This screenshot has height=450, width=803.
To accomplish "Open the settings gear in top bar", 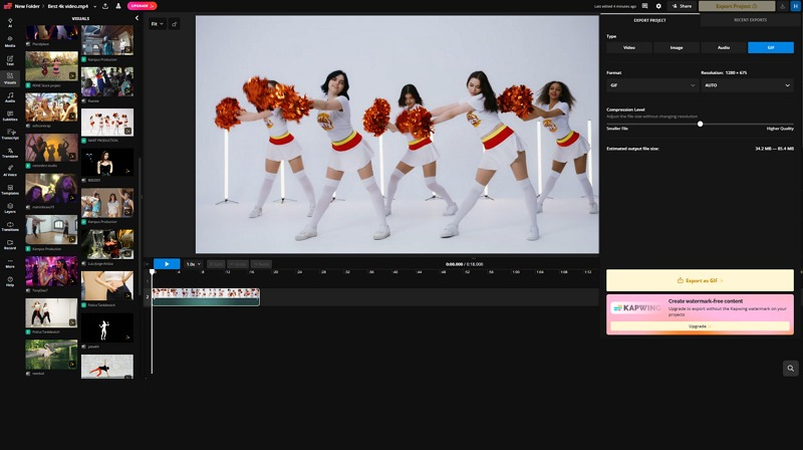I will click(x=659, y=6).
